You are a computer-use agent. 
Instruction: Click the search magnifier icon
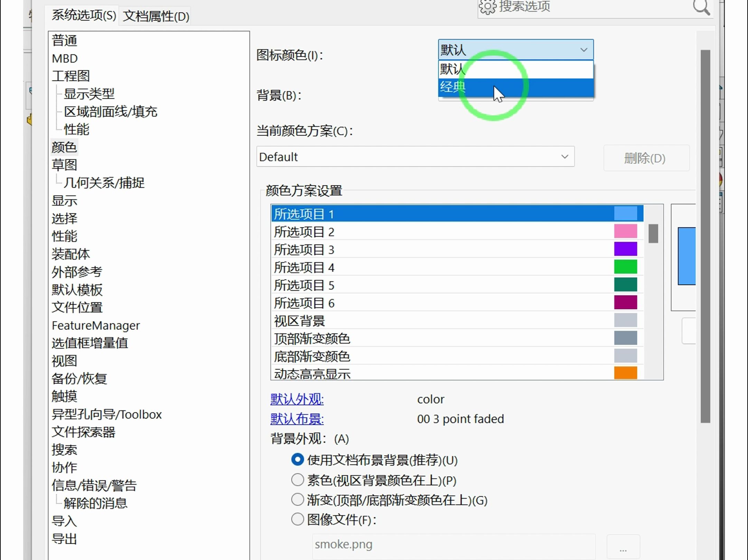tap(701, 7)
